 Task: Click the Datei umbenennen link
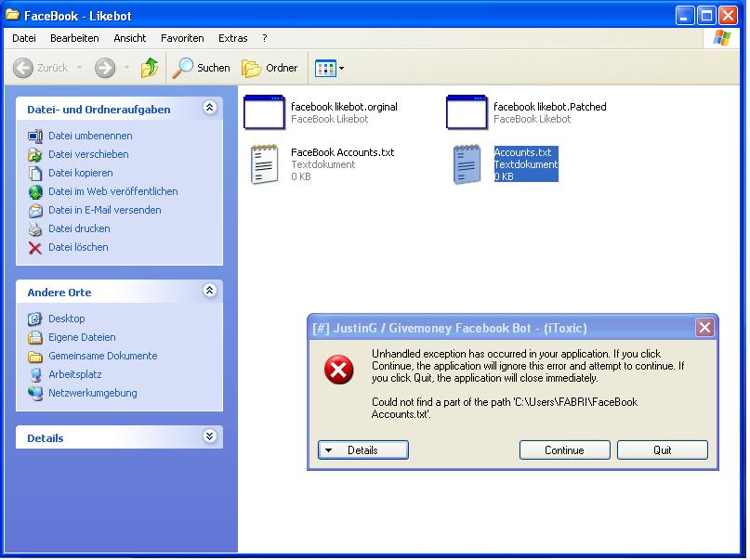click(90, 136)
